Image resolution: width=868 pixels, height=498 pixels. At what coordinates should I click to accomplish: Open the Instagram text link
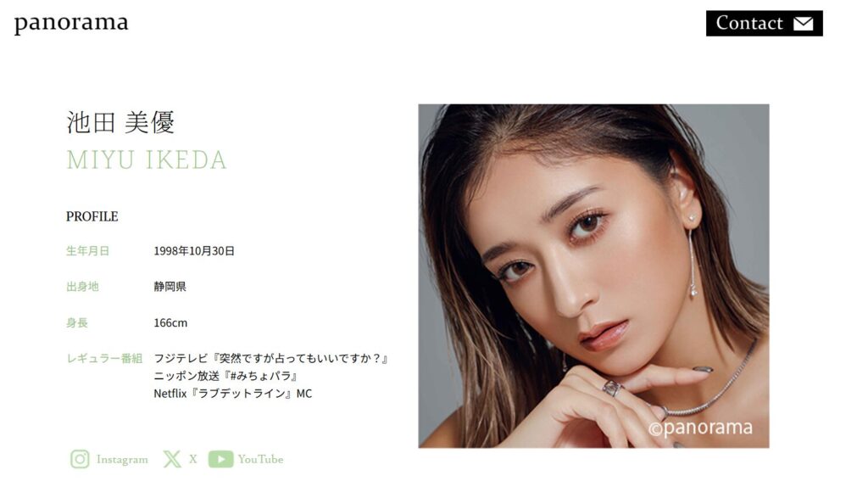[x=122, y=459]
